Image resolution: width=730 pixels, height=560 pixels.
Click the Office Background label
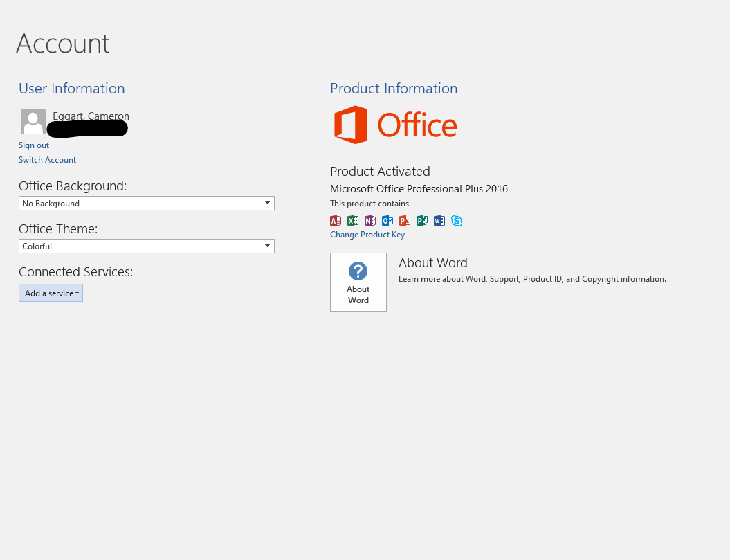coord(73,186)
